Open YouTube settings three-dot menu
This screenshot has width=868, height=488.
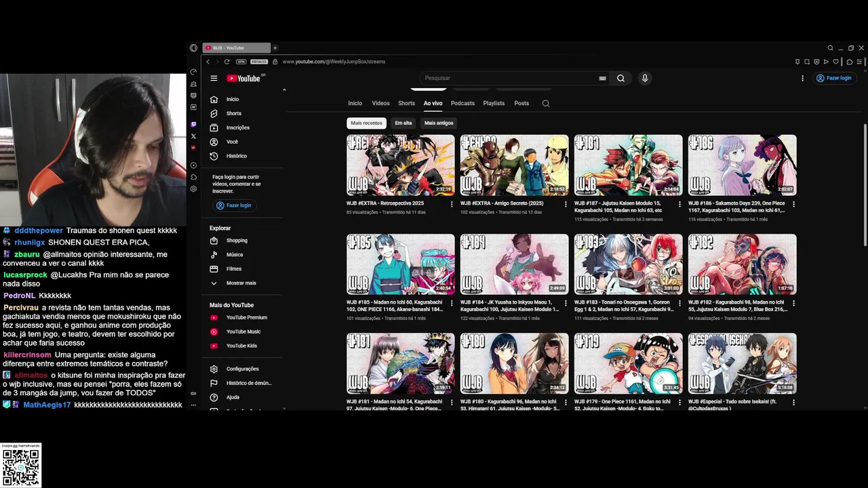click(x=802, y=78)
